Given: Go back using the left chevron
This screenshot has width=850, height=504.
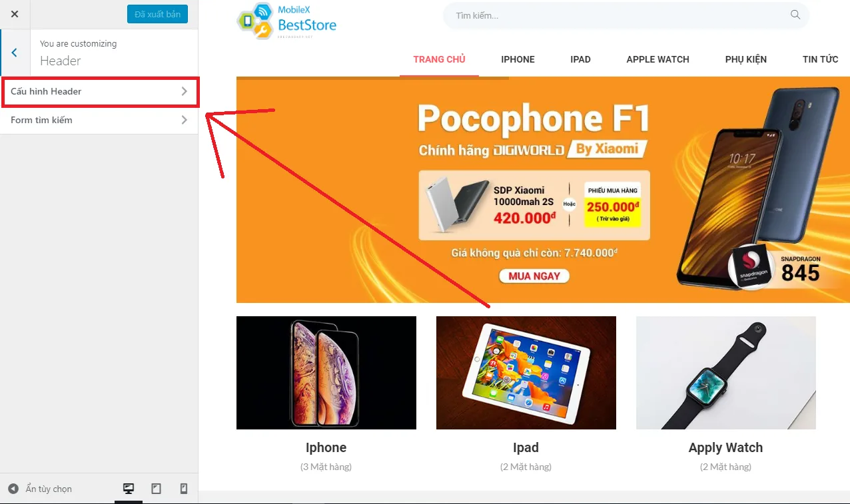Looking at the screenshot, I should coord(15,53).
